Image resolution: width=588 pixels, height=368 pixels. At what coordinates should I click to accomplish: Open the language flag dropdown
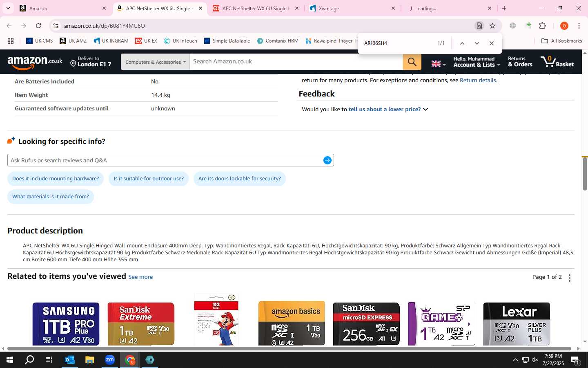click(438, 64)
